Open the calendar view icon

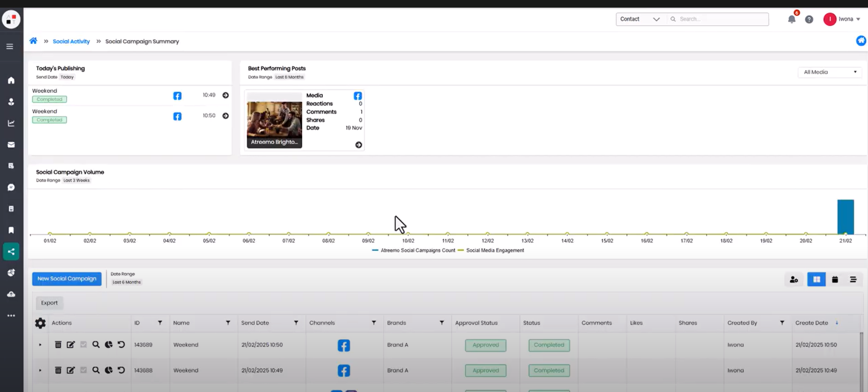click(x=835, y=280)
